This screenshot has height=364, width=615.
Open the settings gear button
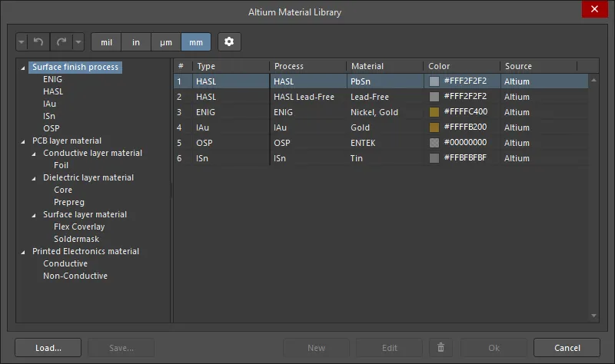click(229, 42)
